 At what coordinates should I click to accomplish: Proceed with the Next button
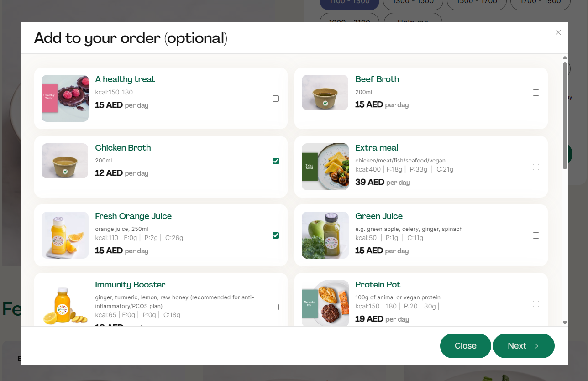[523, 346]
